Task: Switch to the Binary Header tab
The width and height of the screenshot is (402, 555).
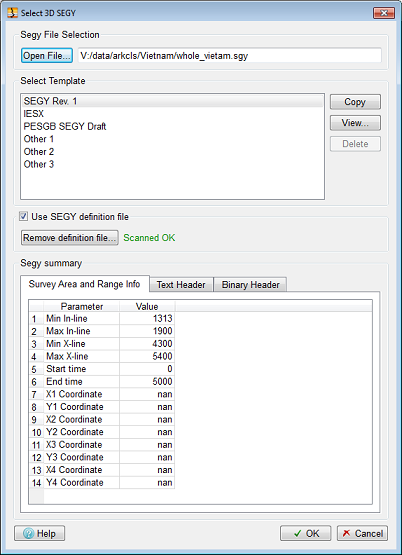Action: (251, 285)
